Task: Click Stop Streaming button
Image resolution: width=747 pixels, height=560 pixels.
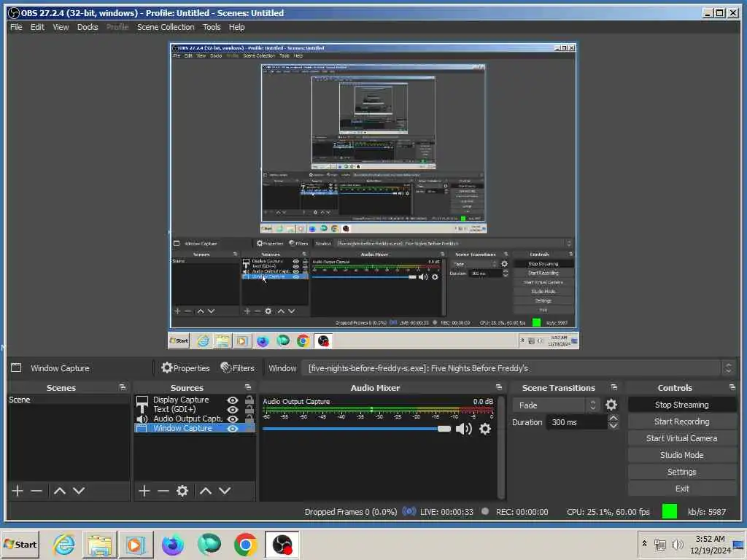Action: [682, 405]
